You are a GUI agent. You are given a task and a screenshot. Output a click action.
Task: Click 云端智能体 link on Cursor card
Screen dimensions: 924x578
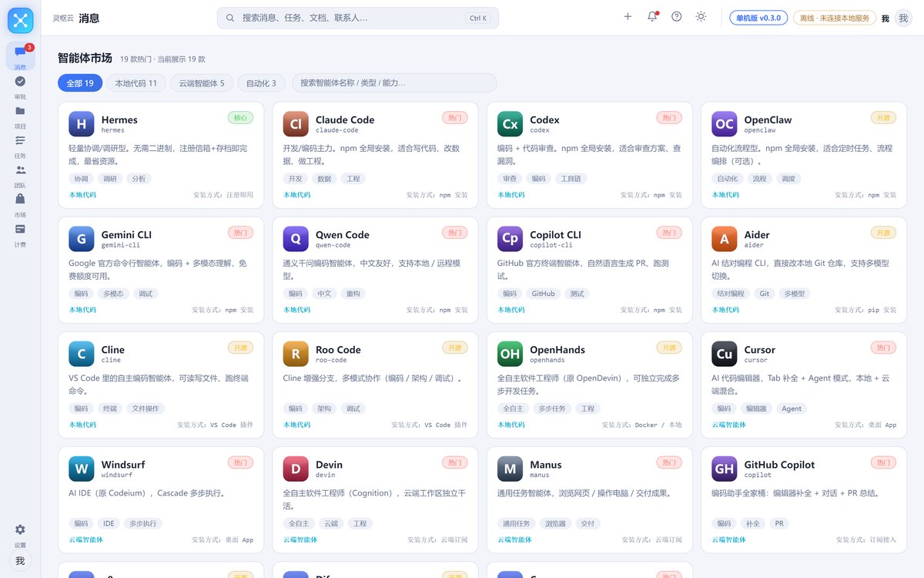(x=729, y=425)
